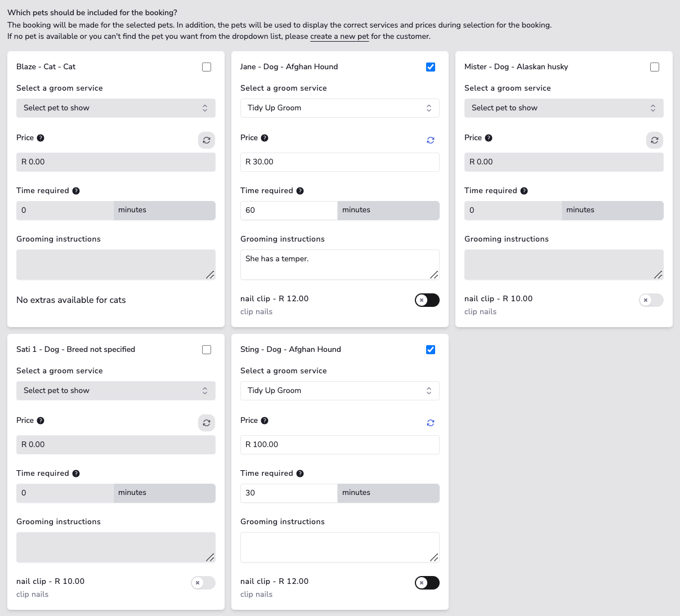The height and width of the screenshot is (616, 680).
Task: Click the price refresh icon for Mister
Action: point(655,140)
